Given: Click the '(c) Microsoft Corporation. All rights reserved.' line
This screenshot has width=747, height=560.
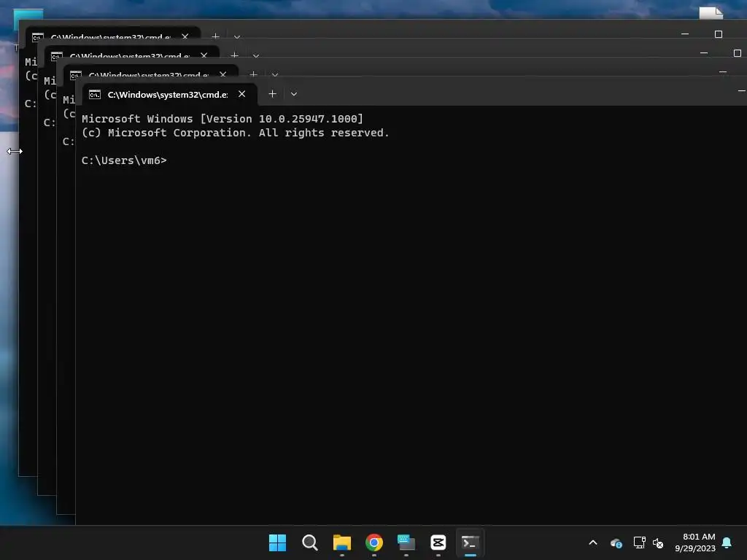Looking at the screenshot, I should [x=236, y=133].
